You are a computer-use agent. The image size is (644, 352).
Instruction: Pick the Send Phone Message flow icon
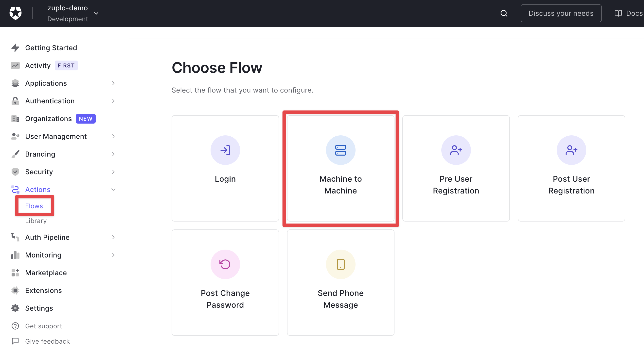(x=340, y=264)
